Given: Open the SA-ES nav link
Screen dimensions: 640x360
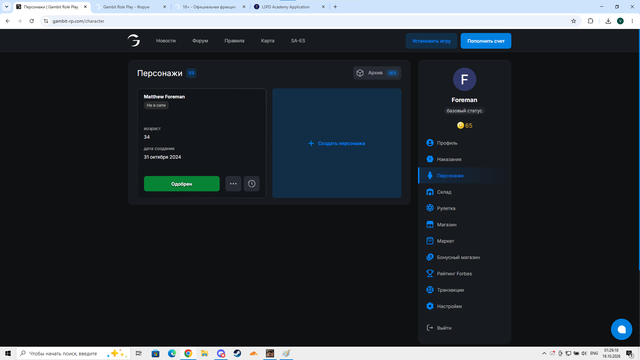Looking at the screenshot, I should [x=298, y=41].
